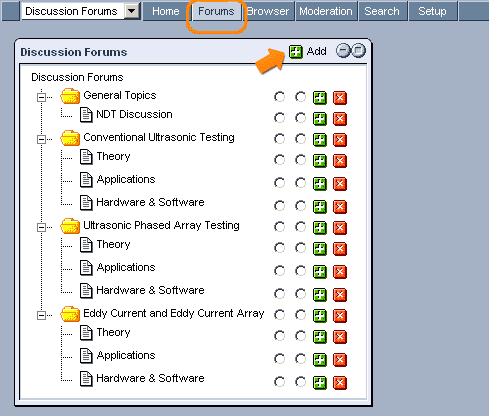
Task: Delete NDT Discussion with red X icon
Action: [340, 119]
